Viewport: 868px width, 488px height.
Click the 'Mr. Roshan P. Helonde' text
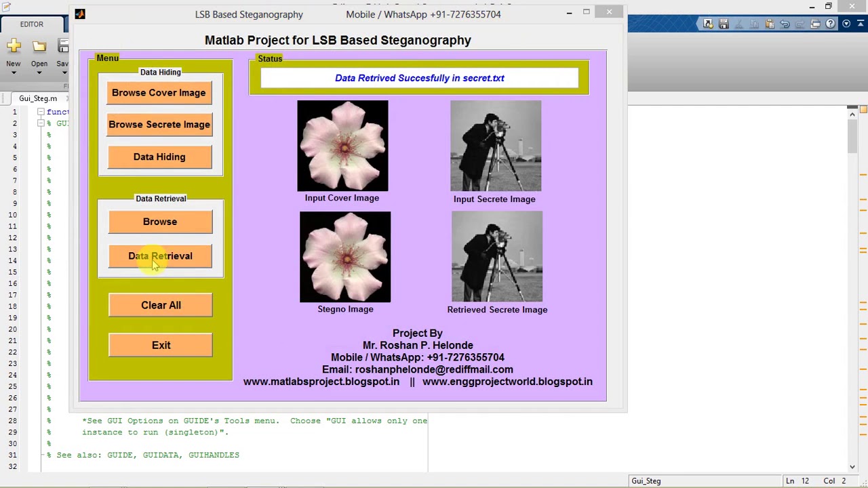click(418, 345)
